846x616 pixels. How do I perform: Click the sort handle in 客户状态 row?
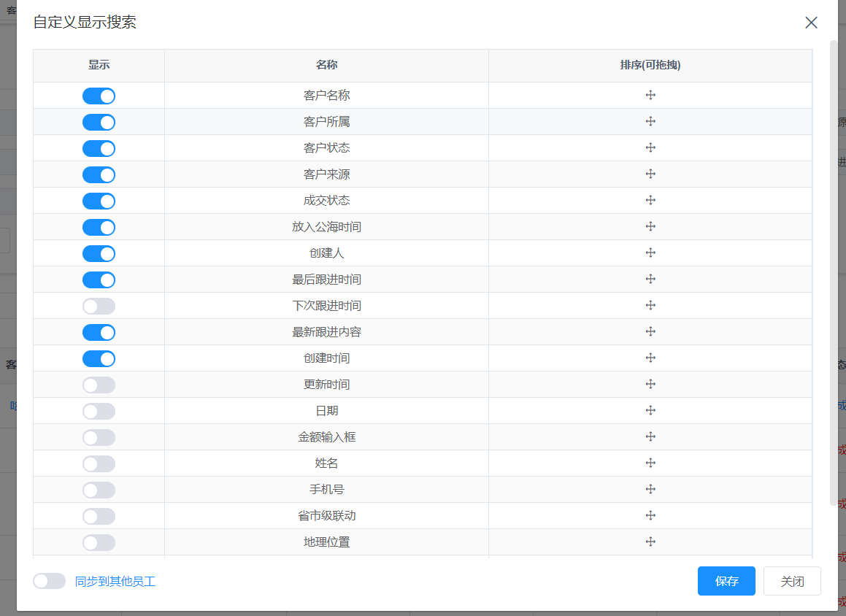(650, 148)
